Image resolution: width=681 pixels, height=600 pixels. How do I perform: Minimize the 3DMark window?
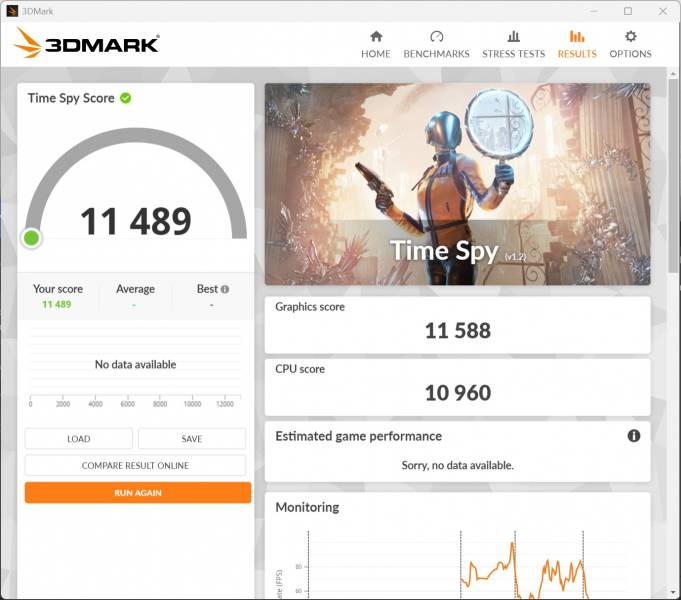pyautogui.click(x=594, y=11)
